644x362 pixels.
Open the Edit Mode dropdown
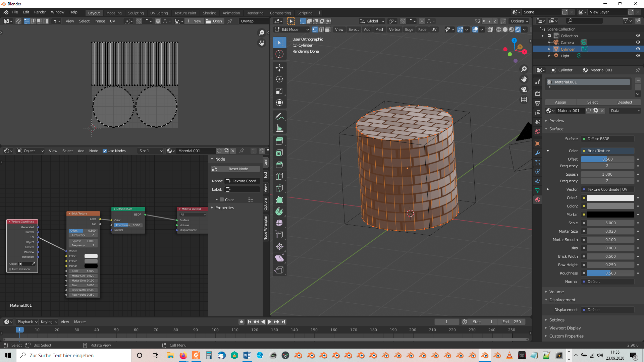291,29
